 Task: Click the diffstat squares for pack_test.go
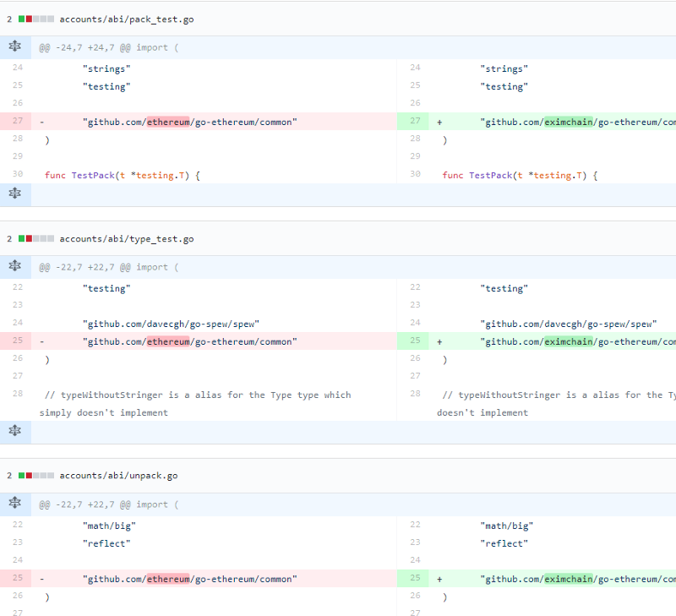tap(35, 19)
